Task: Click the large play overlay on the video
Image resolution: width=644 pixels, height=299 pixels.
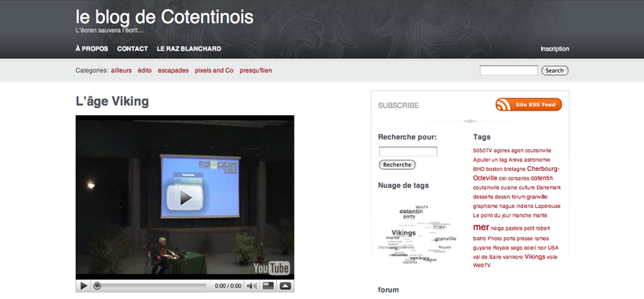Action: coord(185,197)
